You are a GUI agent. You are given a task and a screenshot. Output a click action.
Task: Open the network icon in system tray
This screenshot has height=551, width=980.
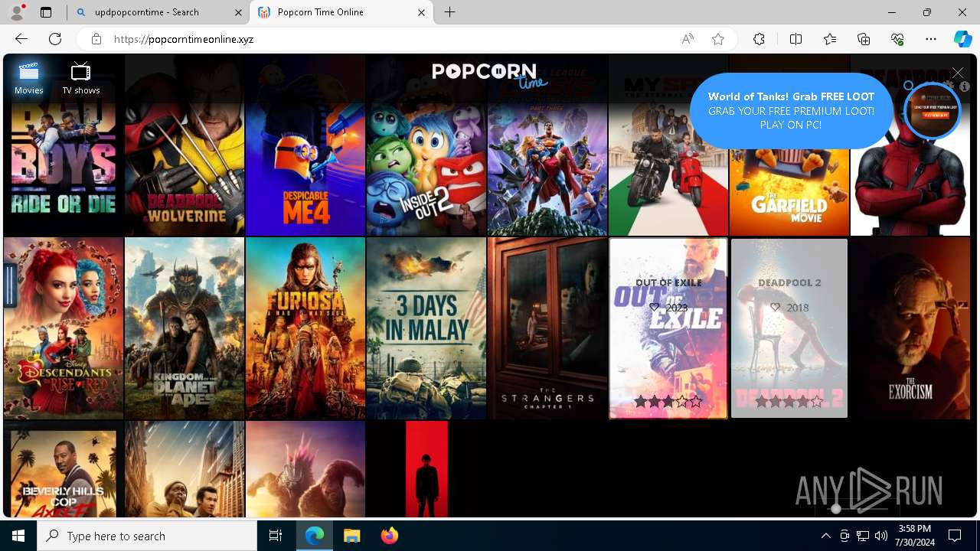(862, 536)
